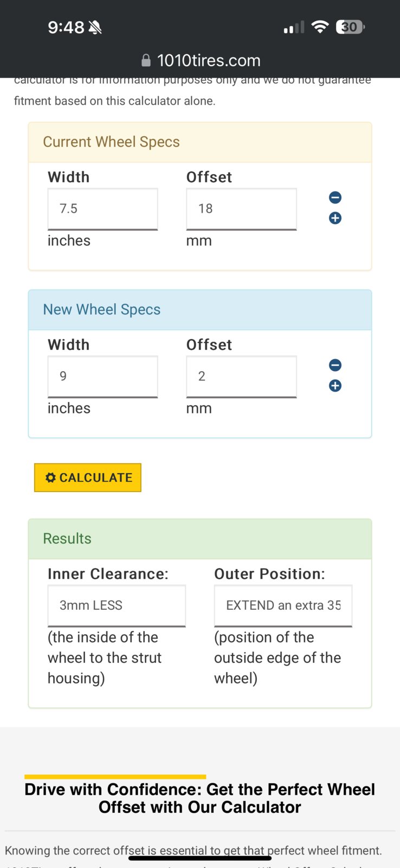This screenshot has width=400, height=868.
Task: Tap the silent bell icon in status bar
Action: 95,27
